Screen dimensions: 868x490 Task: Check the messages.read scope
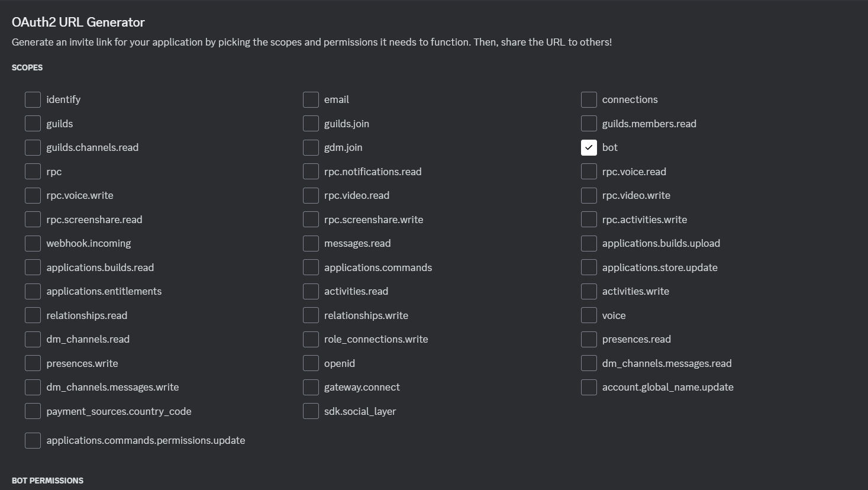coord(311,243)
